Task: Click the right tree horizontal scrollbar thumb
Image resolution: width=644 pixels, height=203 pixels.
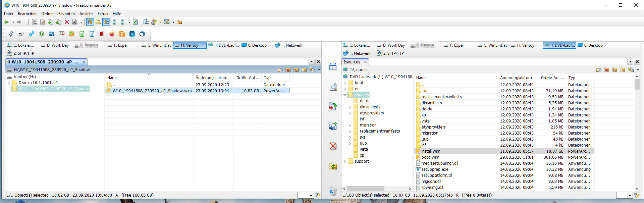Action: pos(366,189)
